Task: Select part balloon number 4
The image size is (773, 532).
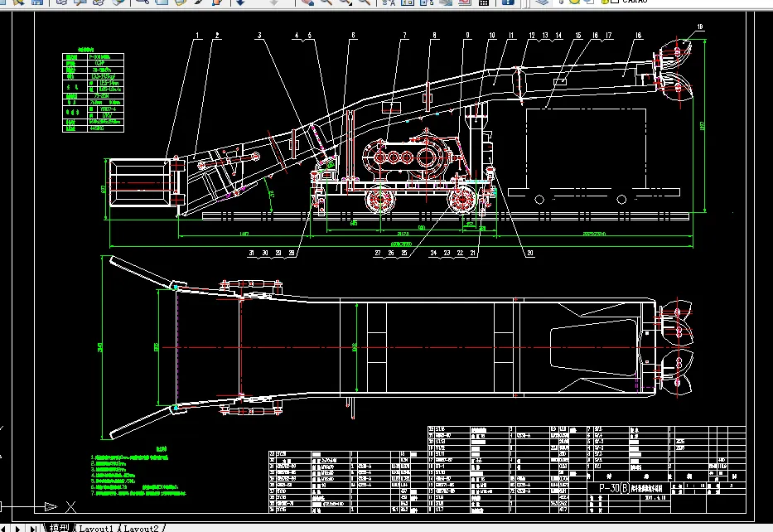Action: [x=297, y=35]
